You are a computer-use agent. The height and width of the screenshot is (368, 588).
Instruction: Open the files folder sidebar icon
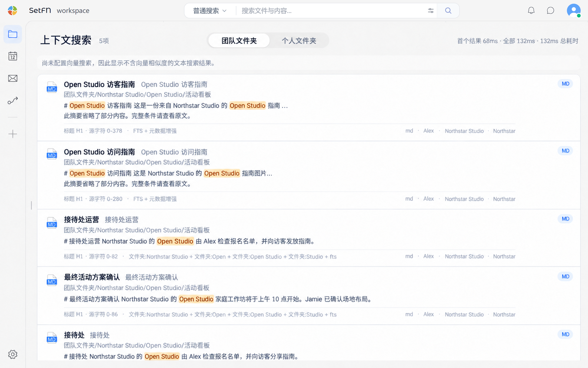pos(13,34)
